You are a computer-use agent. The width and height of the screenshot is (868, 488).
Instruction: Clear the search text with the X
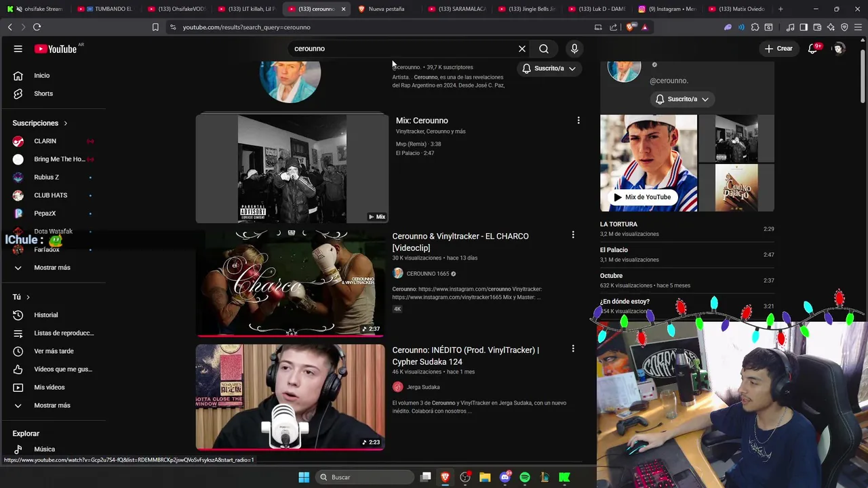pyautogui.click(x=522, y=49)
